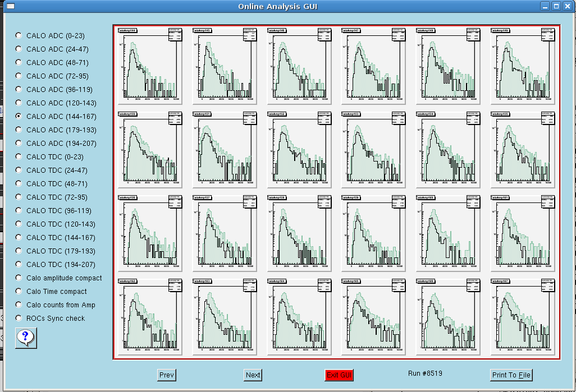
Task: Click CaloAmp158 histogram pad
Action: [x=299, y=233]
